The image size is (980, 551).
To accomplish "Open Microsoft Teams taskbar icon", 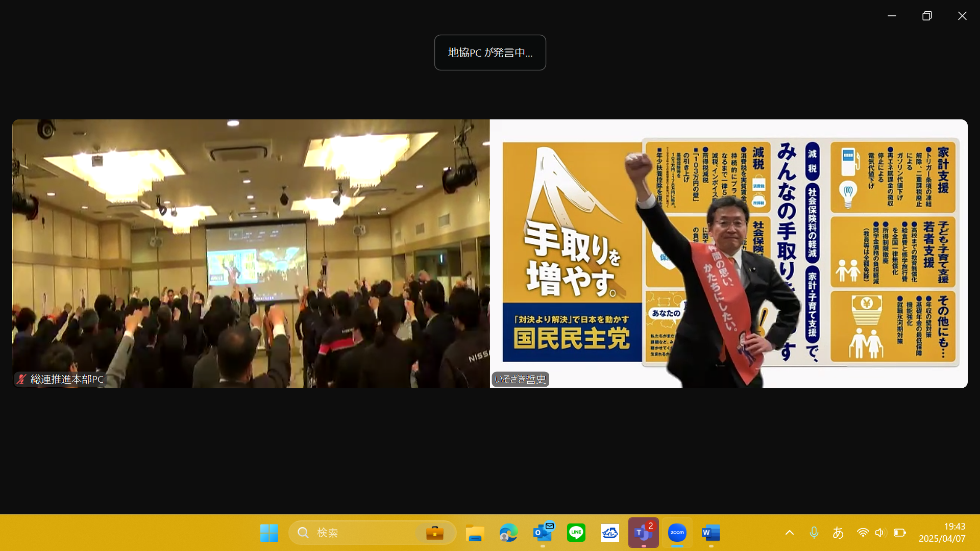I will coord(643,533).
